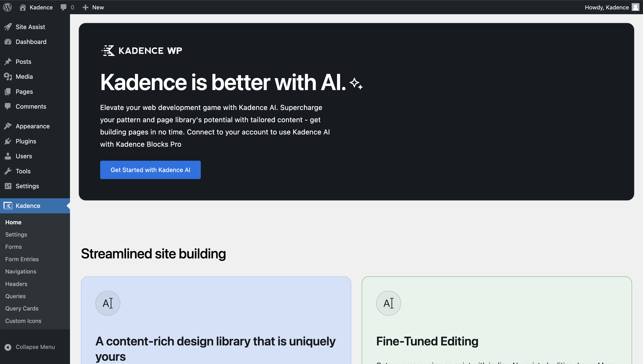Click the user avatar next to Howdy, Kadence

pos(636,7)
